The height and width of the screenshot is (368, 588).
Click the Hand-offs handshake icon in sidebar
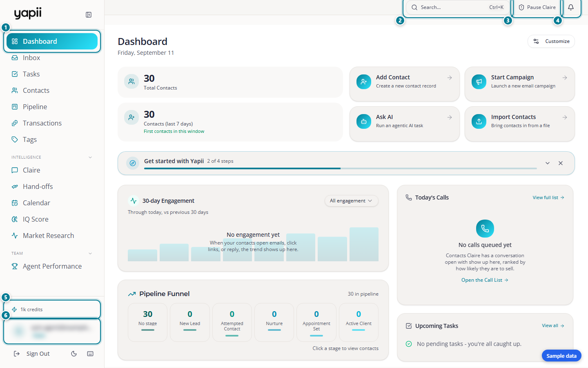click(x=15, y=186)
